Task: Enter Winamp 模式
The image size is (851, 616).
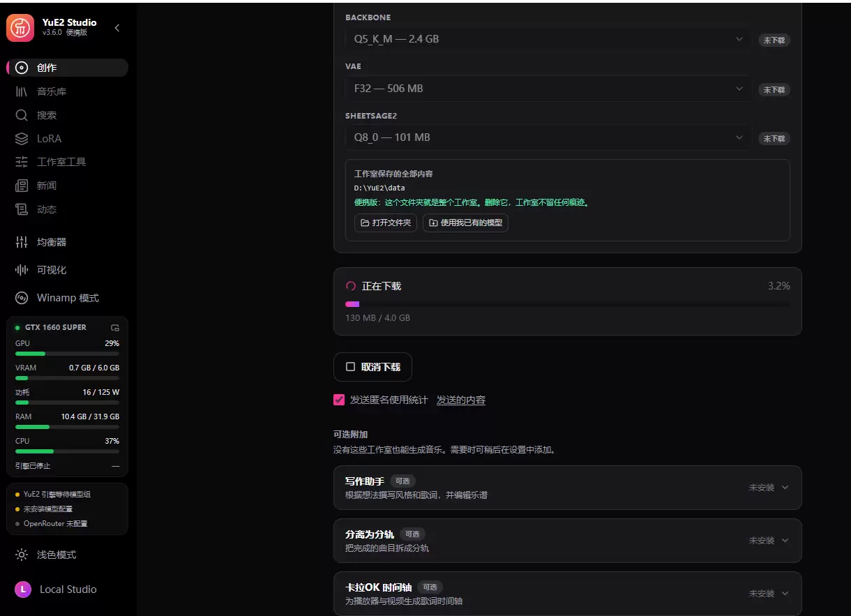Action: pos(67,298)
